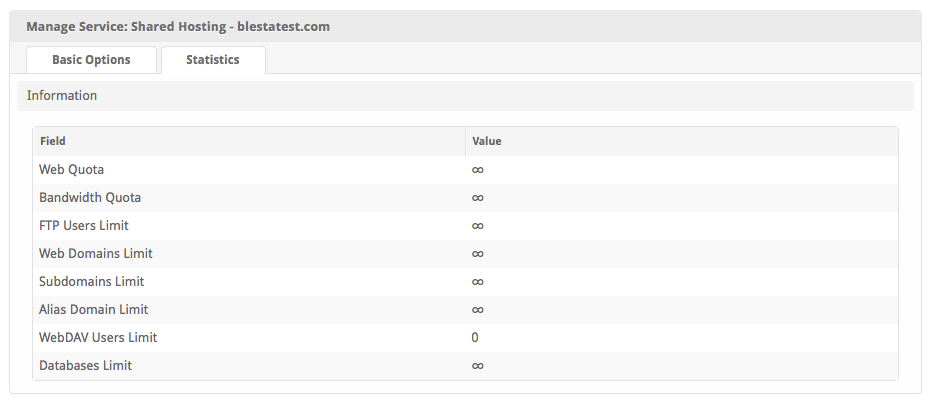The width and height of the screenshot is (930, 405).
Task: Click the Subdomains Limit infinity value
Action: point(478,282)
